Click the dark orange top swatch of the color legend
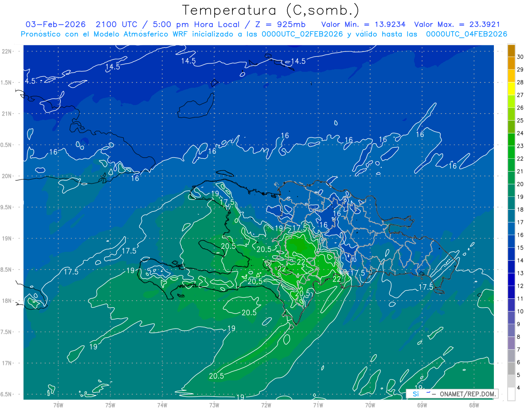This screenshot has height=411, width=532. (511, 51)
